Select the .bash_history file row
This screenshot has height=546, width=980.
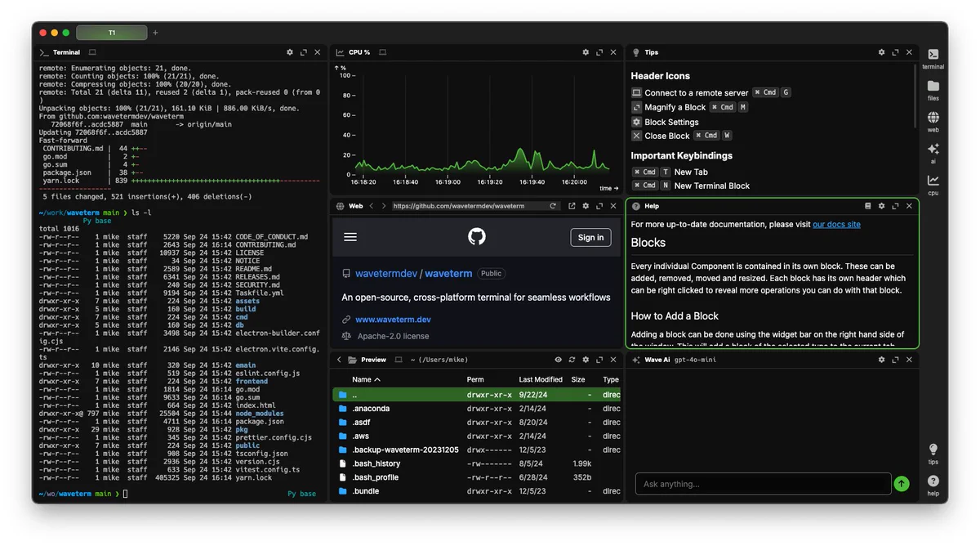point(477,463)
